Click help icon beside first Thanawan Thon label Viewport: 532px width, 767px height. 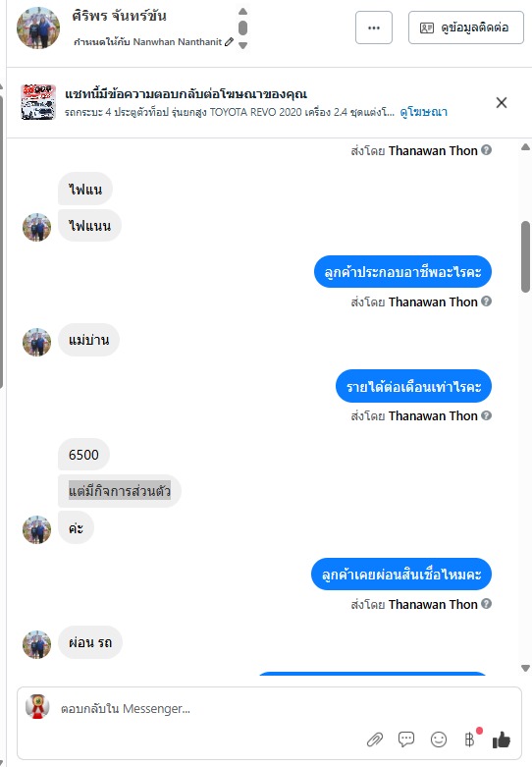(x=486, y=150)
